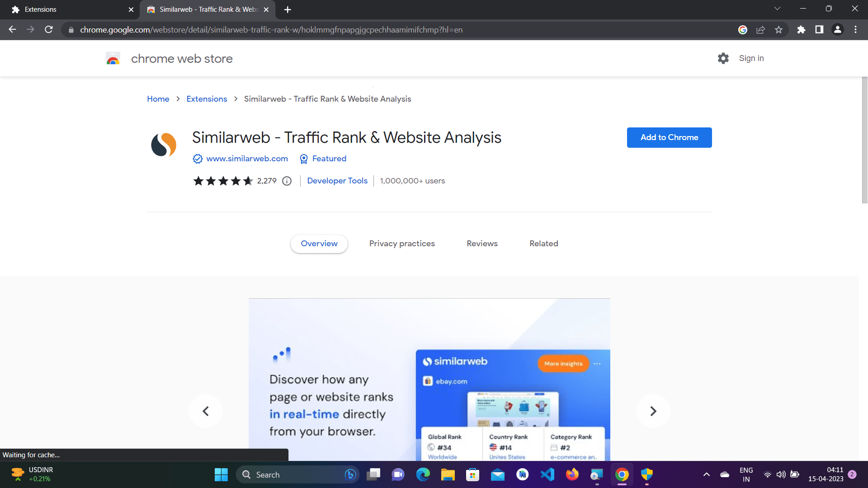The image size is (868, 488).
Task: Open Google Chrome taskbar icon
Action: pos(622,474)
